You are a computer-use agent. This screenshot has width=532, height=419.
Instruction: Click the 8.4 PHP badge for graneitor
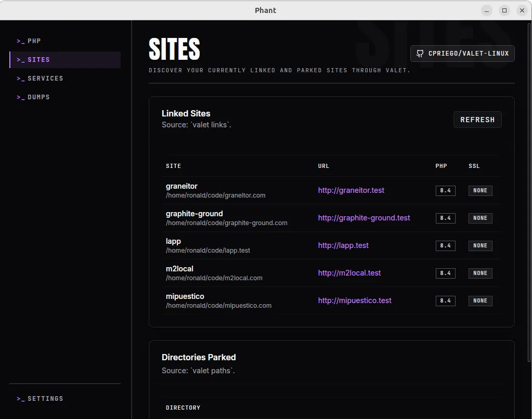[446, 191]
